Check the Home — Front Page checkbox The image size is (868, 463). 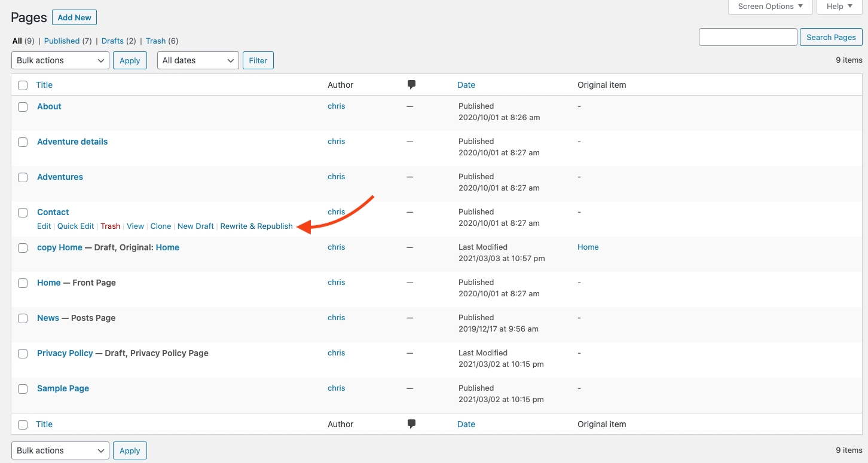coord(23,283)
